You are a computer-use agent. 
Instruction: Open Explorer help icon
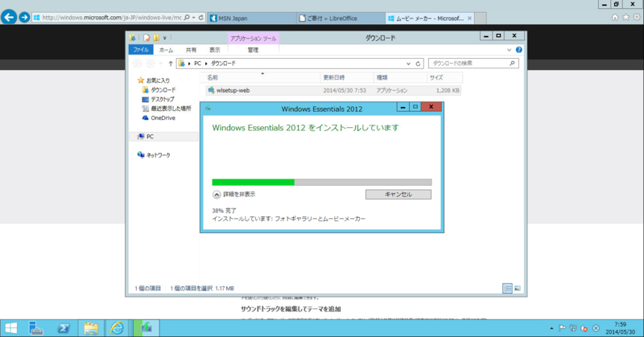518,50
